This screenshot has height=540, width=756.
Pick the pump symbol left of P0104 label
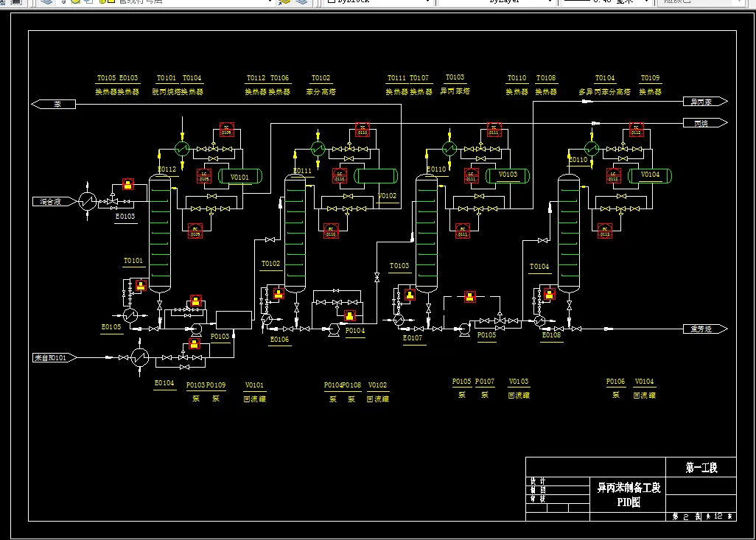(x=332, y=330)
